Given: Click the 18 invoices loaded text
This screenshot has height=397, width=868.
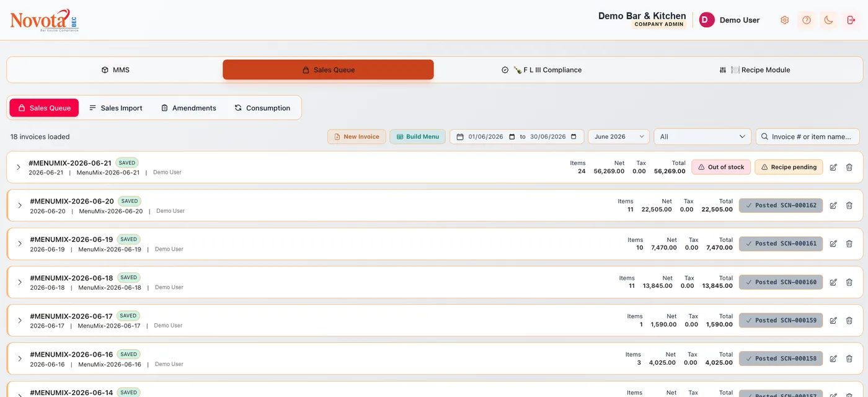Looking at the screenshot, I should coord(40,136).
